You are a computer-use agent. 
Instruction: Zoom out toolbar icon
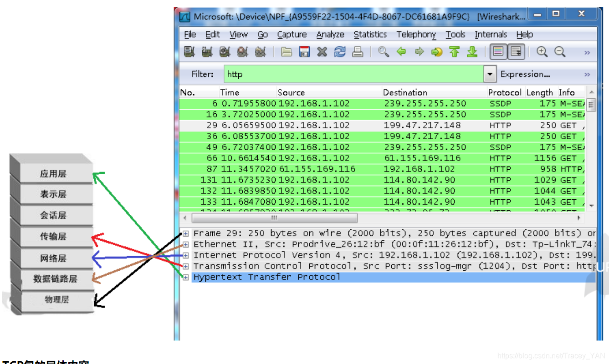coord(560,52)
